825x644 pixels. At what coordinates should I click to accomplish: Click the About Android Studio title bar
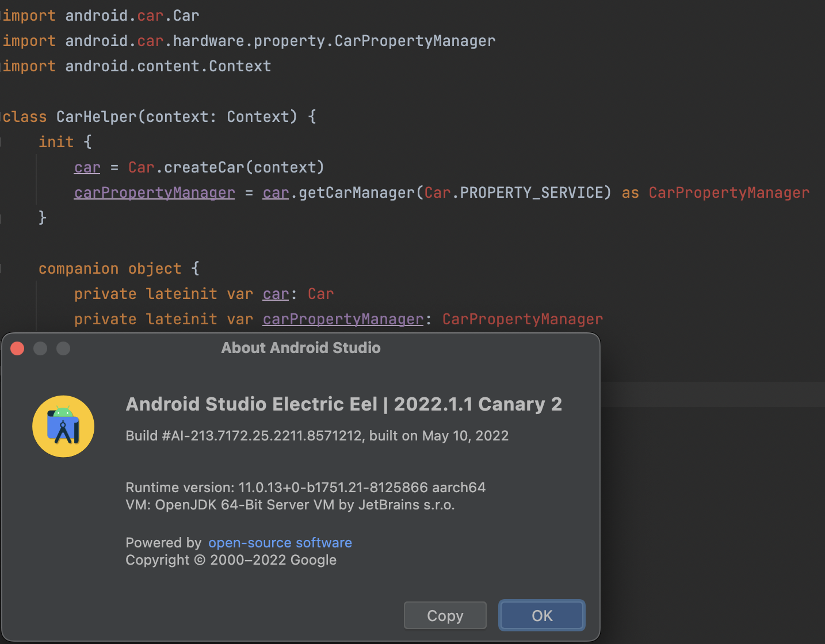coord(300,348)
